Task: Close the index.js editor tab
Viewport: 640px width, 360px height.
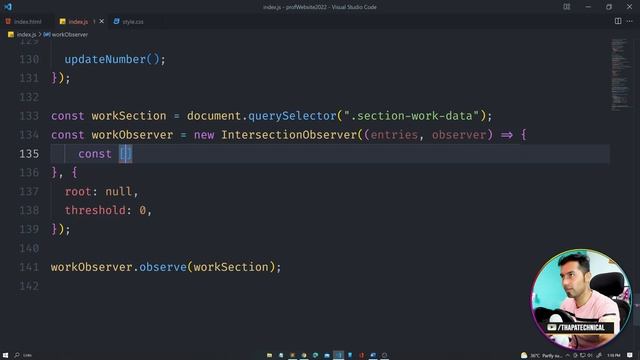Action: [102, 21]
